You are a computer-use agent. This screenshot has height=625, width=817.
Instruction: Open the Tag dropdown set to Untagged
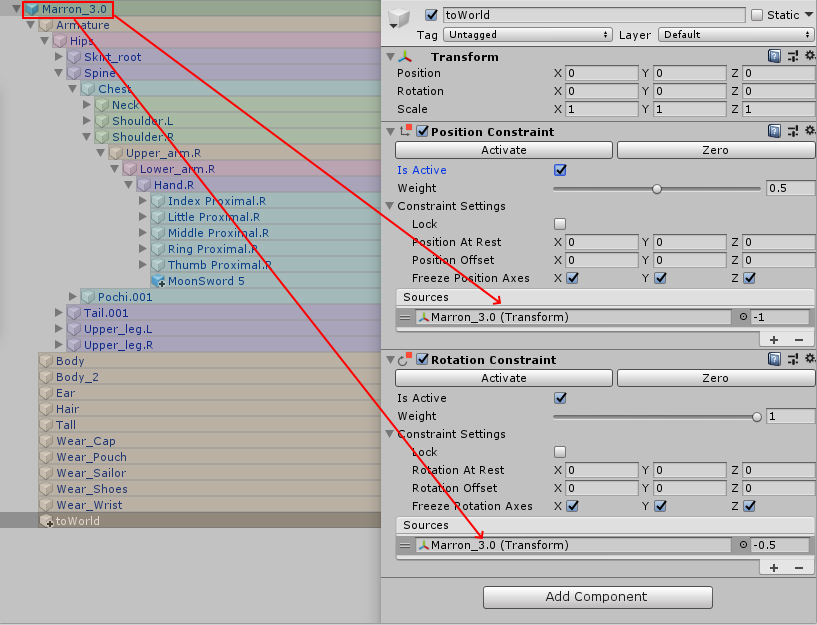[527, 35]
